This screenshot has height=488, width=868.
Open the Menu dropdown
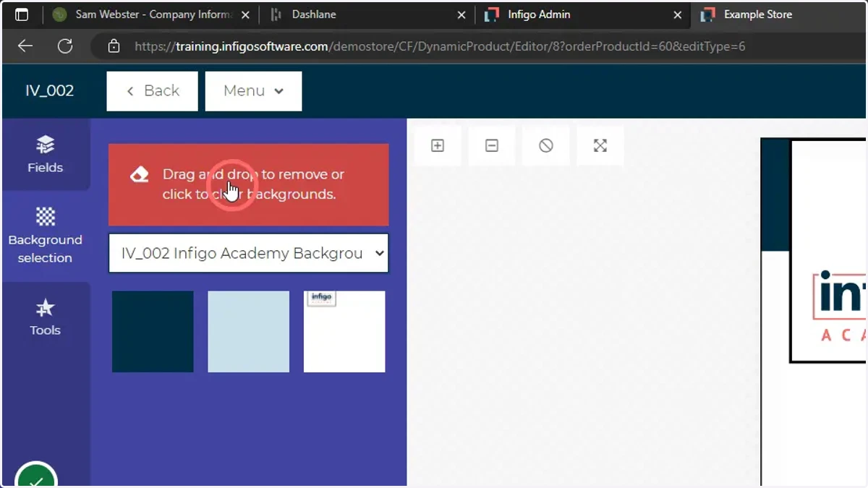(254, 91)
